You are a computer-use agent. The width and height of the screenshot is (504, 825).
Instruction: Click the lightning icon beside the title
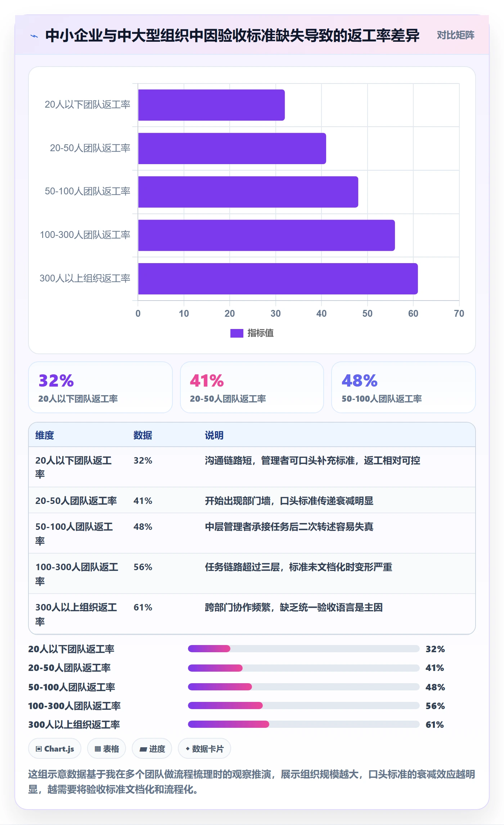click(x=34, y=36)
